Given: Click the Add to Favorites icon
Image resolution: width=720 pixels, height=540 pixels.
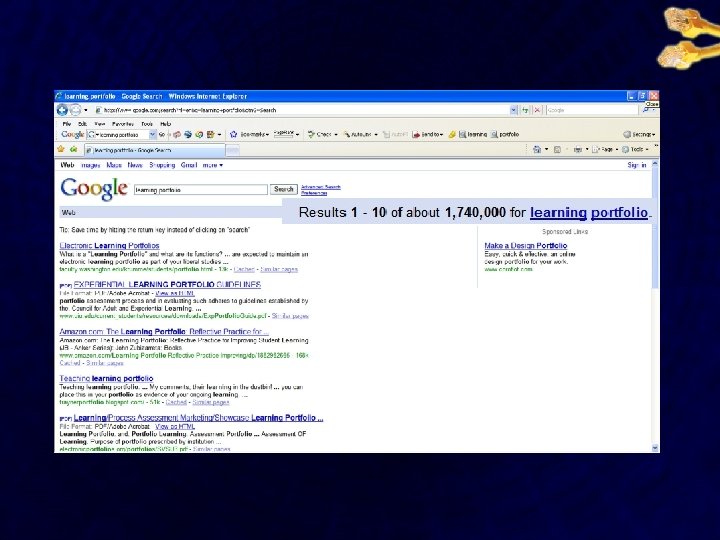Looking at the screenshot, I should pos(73,149).
